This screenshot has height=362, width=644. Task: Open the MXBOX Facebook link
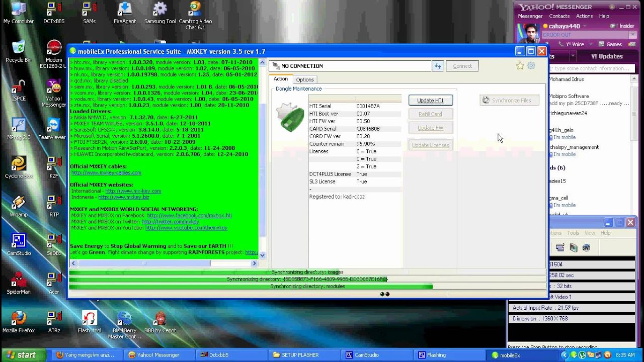[189, 215]
